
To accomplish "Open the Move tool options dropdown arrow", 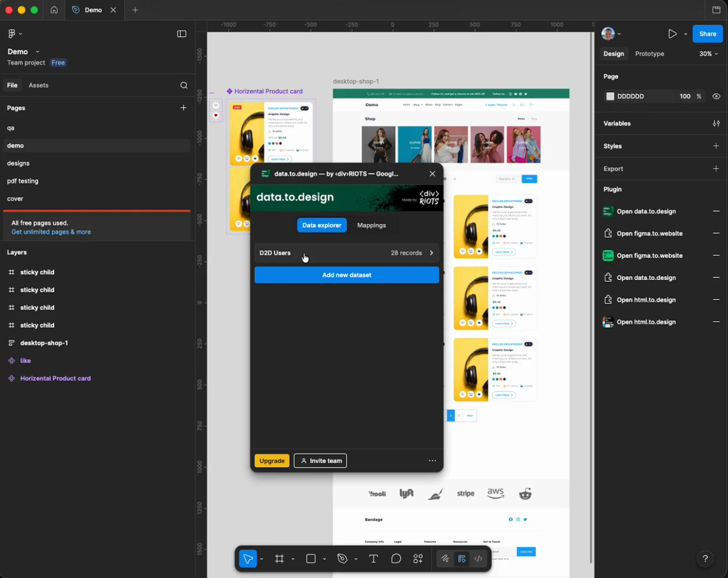I will tap(262, 559).
